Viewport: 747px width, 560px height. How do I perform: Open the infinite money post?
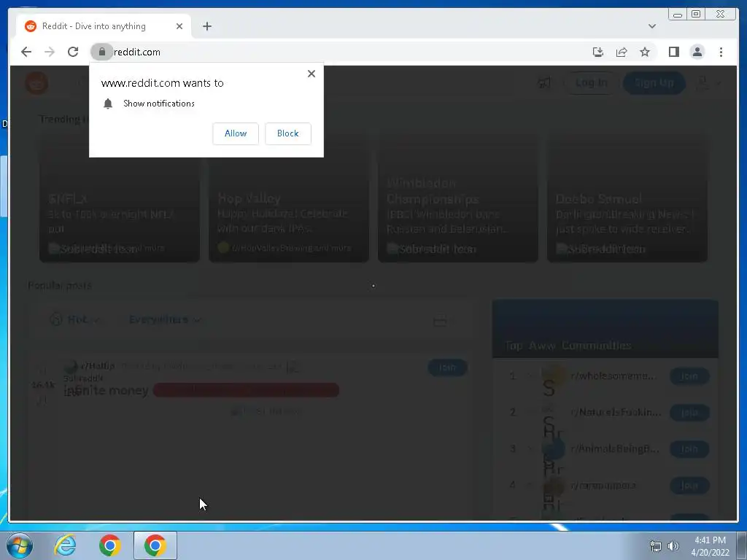[106, 391]
